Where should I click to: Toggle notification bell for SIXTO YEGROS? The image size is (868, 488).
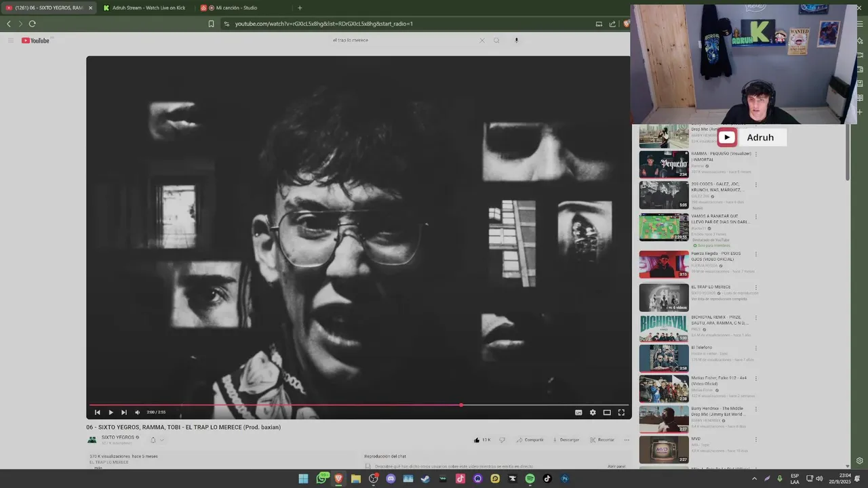[x=153, y=440]
